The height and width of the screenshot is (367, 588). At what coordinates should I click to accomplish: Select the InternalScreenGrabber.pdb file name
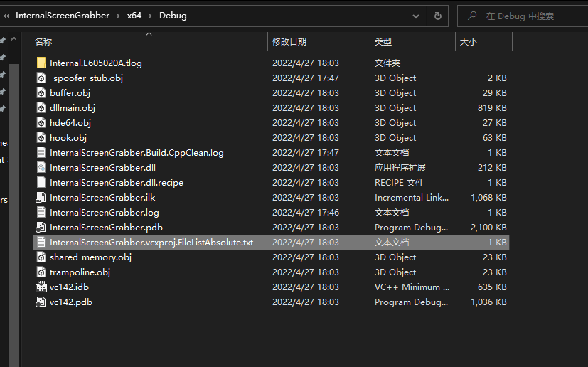[x=106, y=228]
